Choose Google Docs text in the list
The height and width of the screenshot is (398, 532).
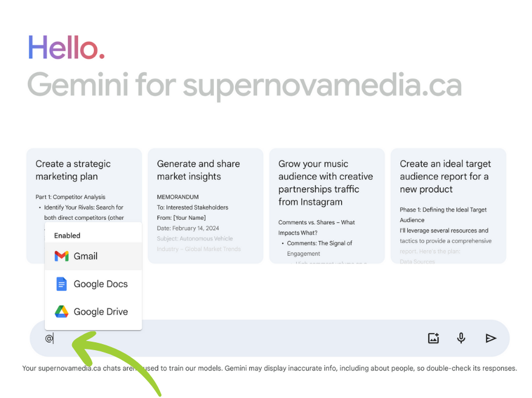(x=101, y=284)
